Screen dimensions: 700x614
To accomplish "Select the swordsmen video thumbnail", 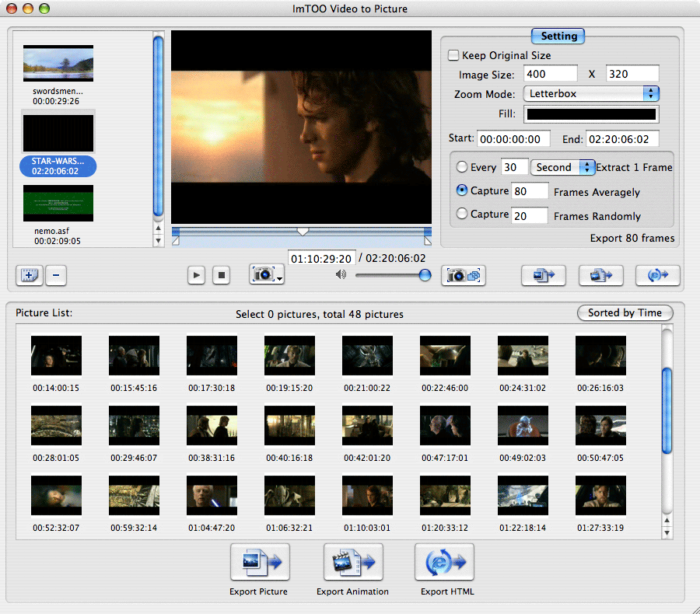I will pos(58,63).
